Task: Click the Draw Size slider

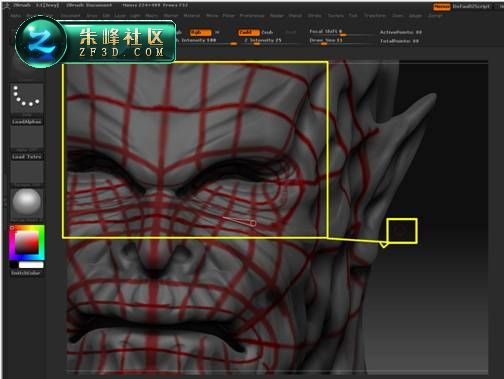Action: (x=326, y=41)
